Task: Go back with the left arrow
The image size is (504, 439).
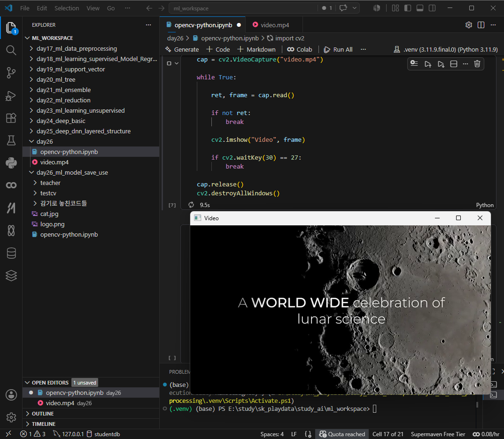Action: (x=149, y=8)
